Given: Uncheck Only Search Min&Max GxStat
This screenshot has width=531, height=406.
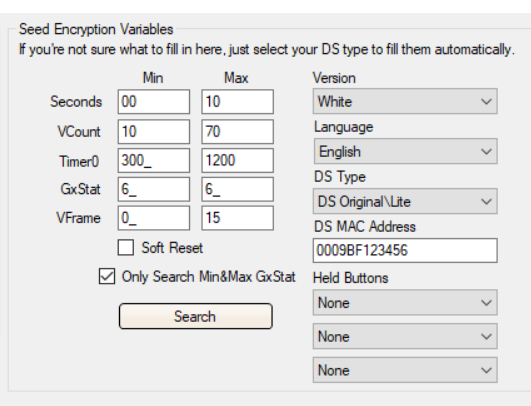Looking at the screenshot, I should tap(107, 276).
